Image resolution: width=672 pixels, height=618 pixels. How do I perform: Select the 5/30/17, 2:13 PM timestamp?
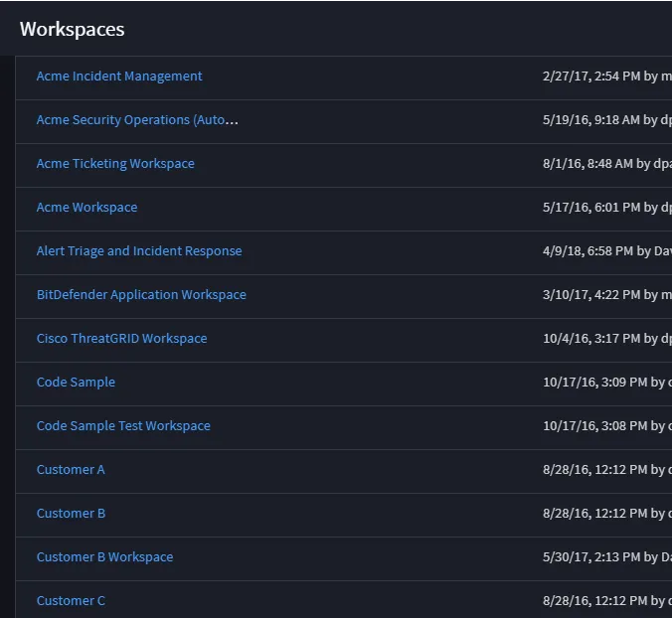point(591,556)
